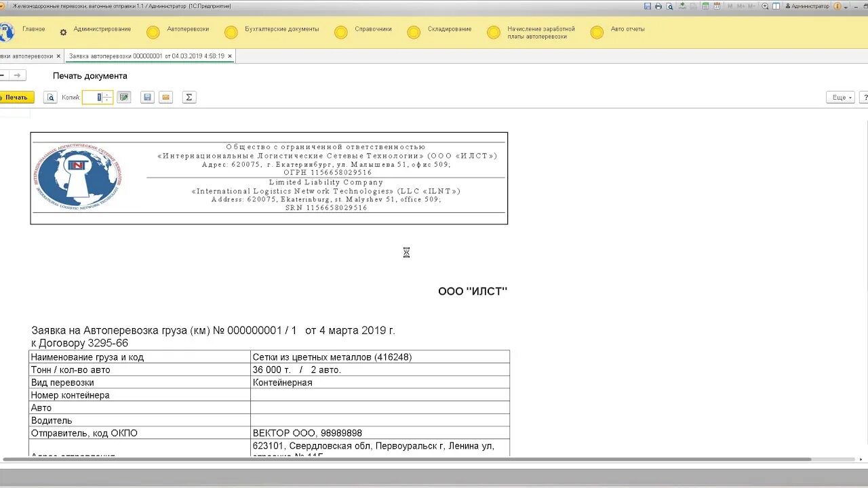Click the save icon in the title bar

pos(648,6)
